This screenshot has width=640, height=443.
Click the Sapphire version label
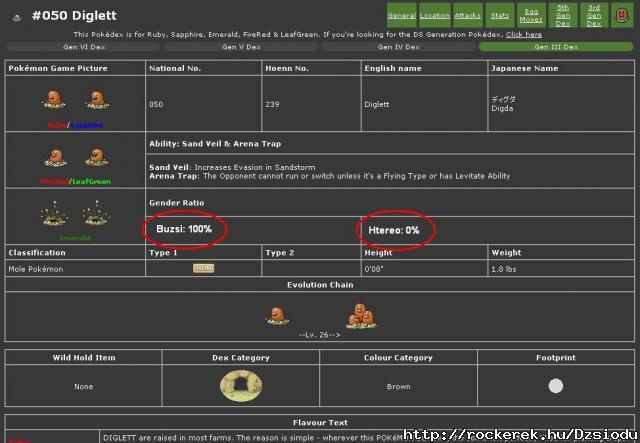(86, 125)
